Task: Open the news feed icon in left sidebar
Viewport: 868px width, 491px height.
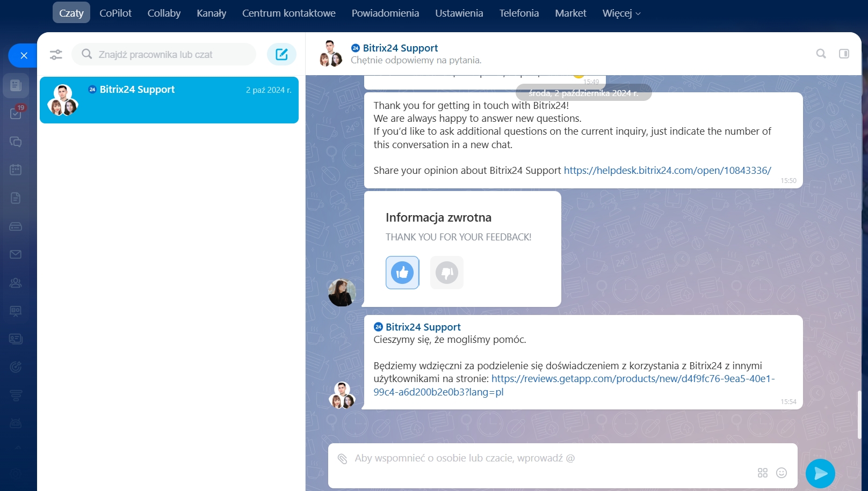Action: (16, 85)
